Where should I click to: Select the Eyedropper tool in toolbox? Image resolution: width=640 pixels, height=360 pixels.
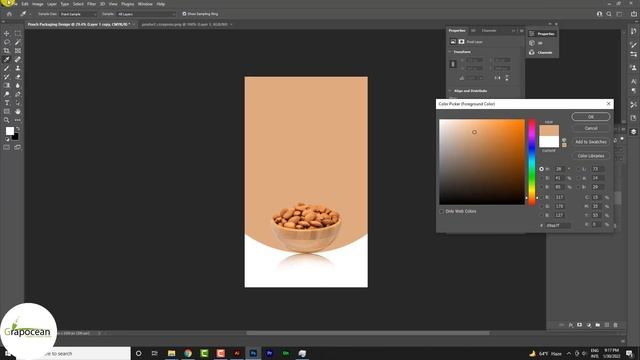coord(7,60)
